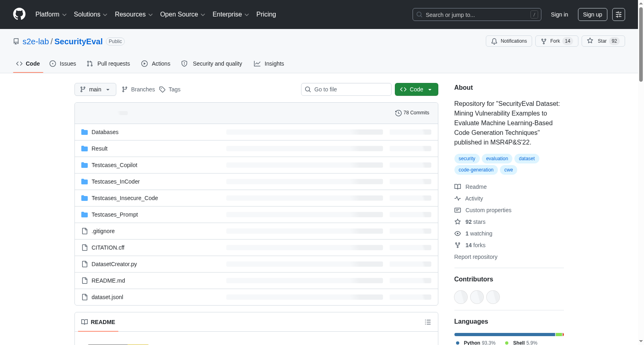View the 78 Commits history
The width and height of the screenshot is (644, 345).
(x=412, y=113)
